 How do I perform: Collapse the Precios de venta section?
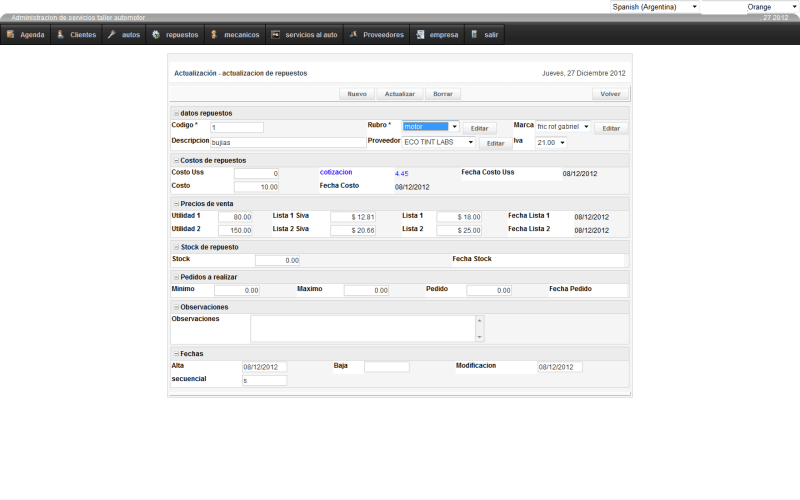(176, 203)
